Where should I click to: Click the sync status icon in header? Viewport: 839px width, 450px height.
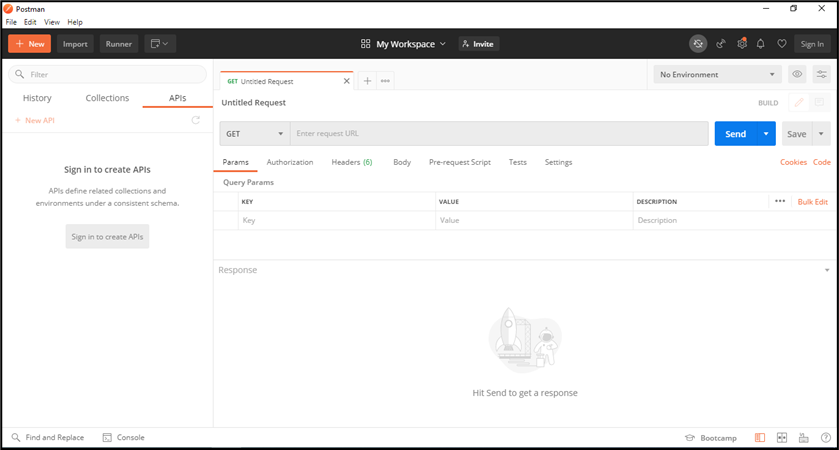tap(698, 44)
